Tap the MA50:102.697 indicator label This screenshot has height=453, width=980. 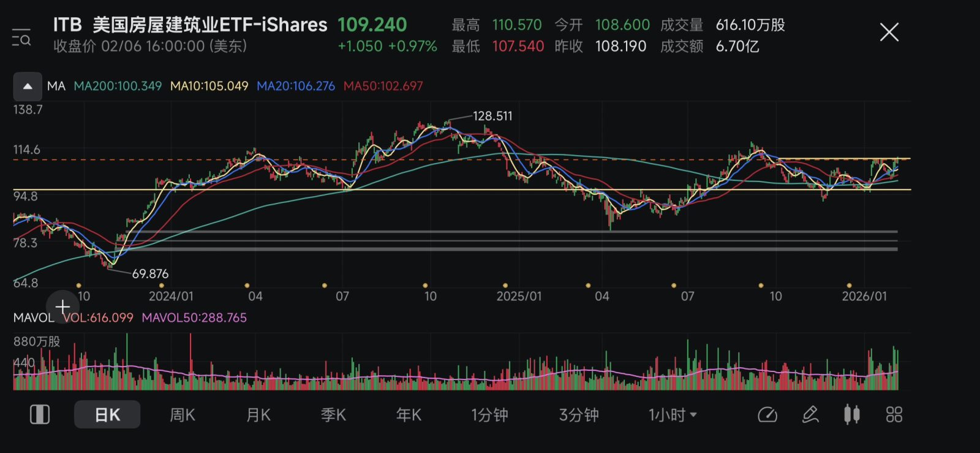click(383, 86)
